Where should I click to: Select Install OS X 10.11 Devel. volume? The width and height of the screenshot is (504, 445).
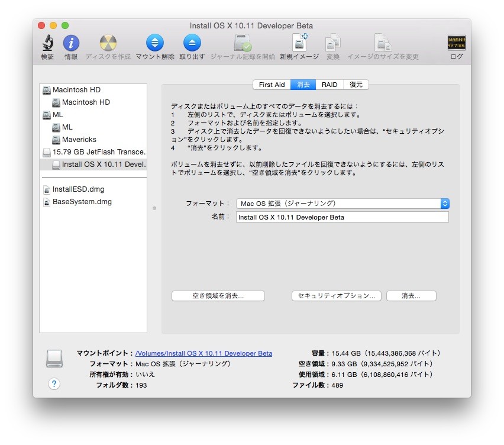pyautogui.click(x=93, y=165)
